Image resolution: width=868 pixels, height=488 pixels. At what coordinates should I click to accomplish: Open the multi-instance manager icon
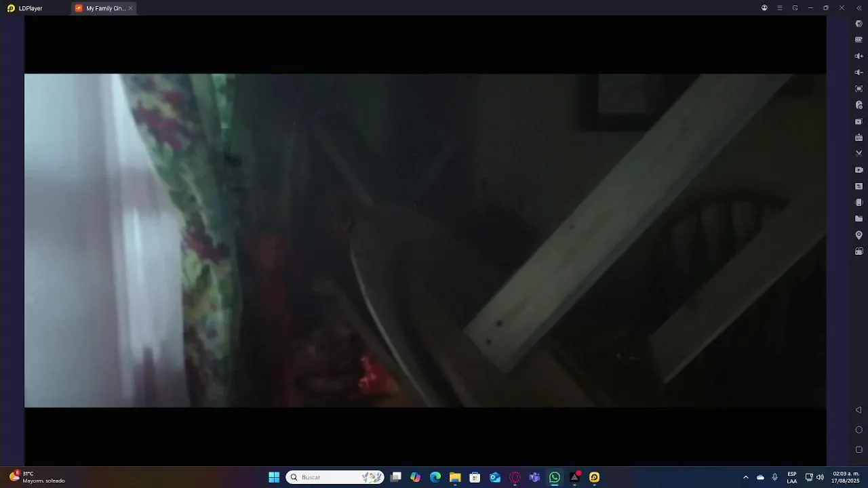click(x=859, y=121)
